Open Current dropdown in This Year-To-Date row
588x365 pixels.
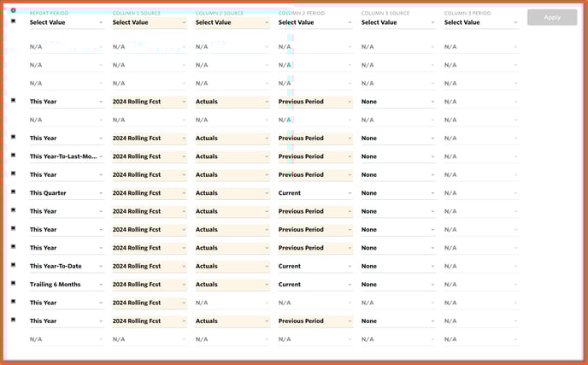click(x=315, y=266)
